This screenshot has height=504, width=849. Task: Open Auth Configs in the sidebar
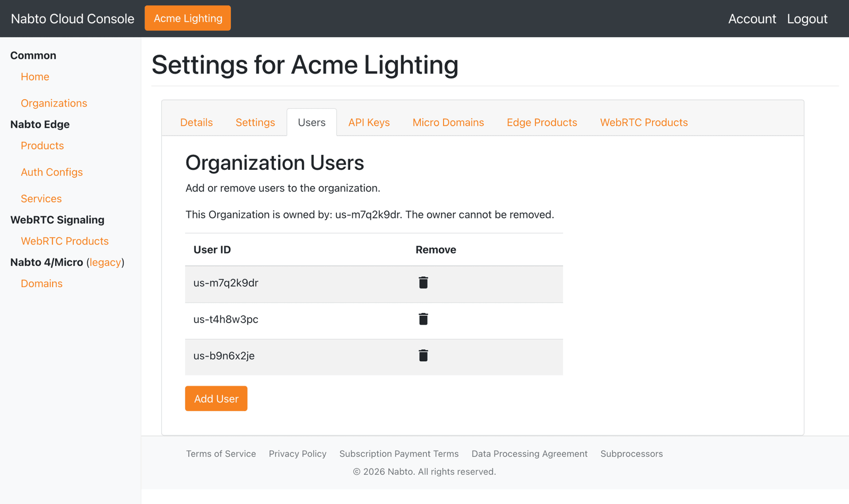pos(52,172)
